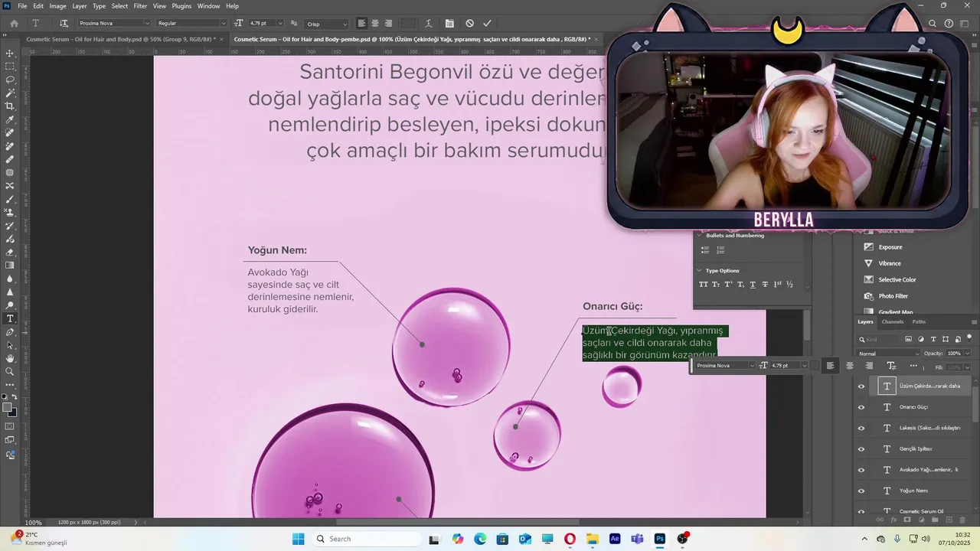
Task: Create a new layer in Layers panel
Action: 949,520
